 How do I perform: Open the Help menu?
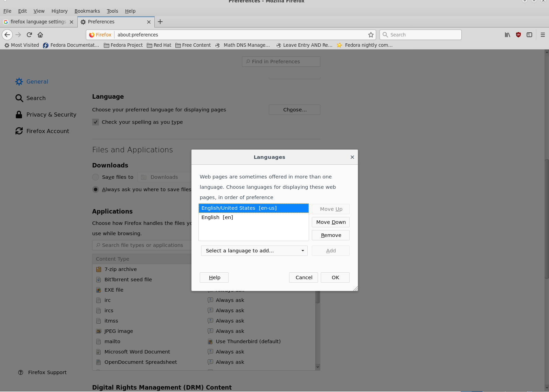(x=130, y=11)
